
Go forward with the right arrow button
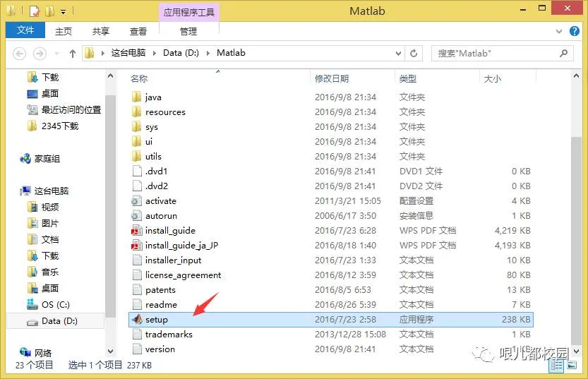coord(40,54)
